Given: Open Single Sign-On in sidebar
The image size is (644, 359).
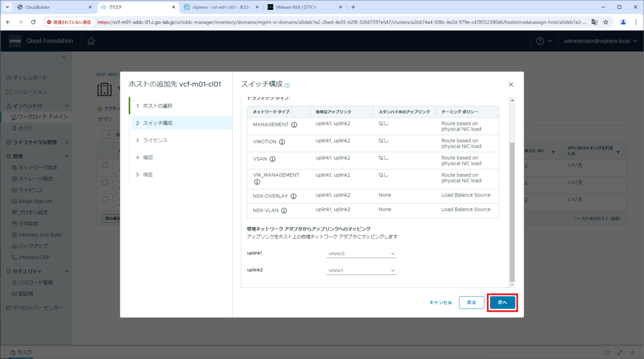Looking at the screenshot, I should click(x=35, y=201).
